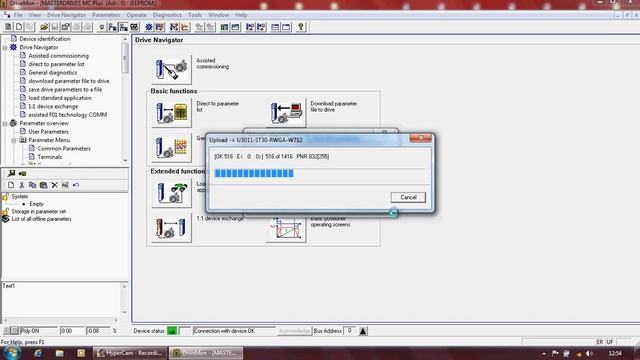Select Assisted commissioning tree item
640x360 pixels.
58,56
